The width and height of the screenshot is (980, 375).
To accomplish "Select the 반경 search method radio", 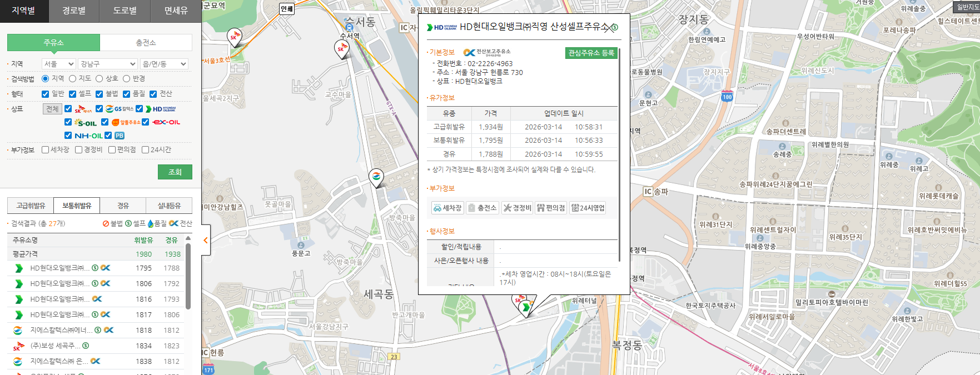I will point(126,79).
